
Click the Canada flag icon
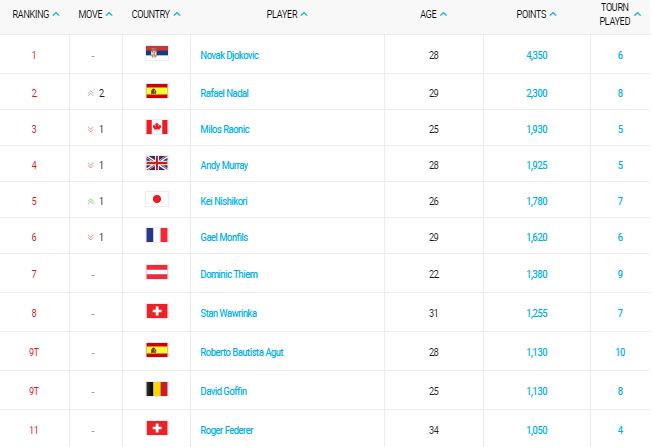pos(157,127)
